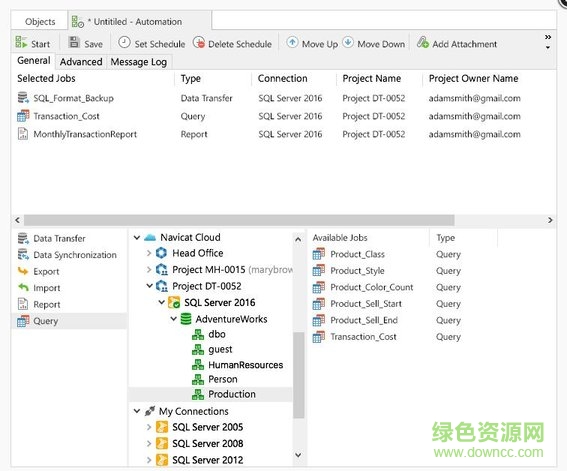Switch to the Objects tab

[x=40, y=21]
